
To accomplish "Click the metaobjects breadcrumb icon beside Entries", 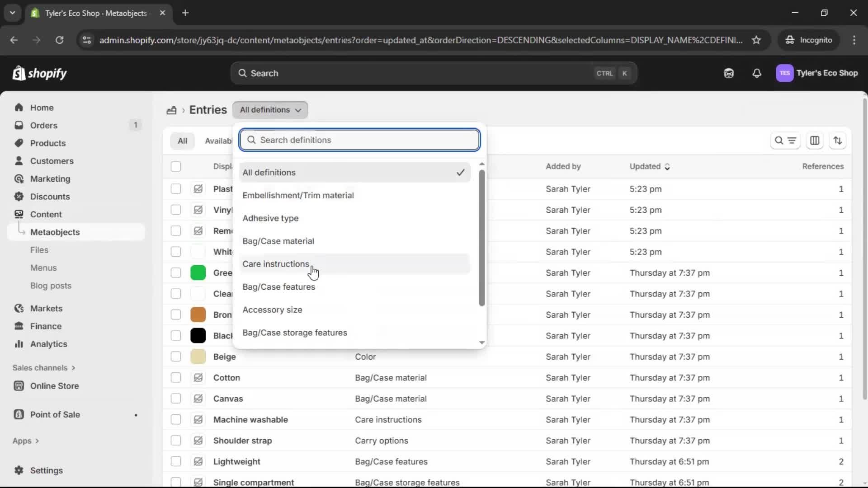I will pos(171,110).
